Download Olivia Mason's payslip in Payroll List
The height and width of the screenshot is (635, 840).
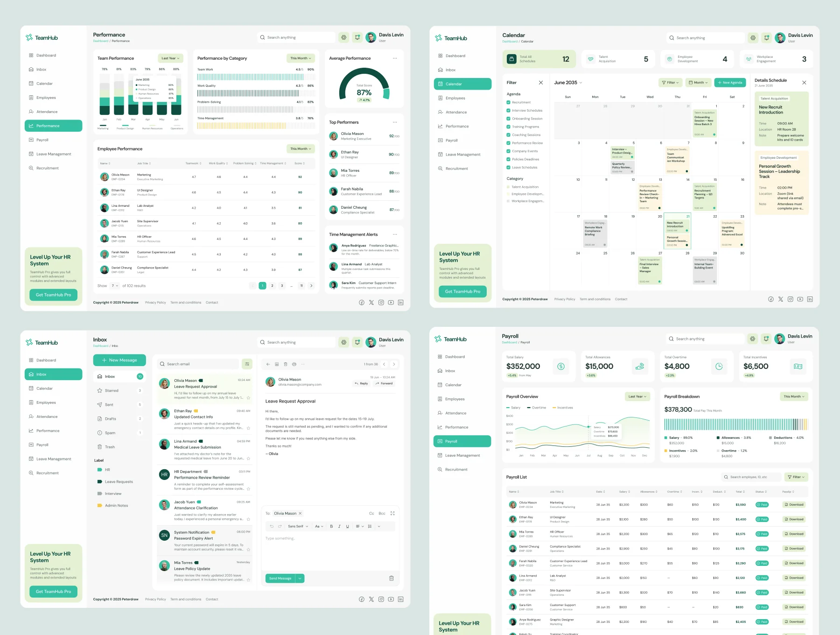click(x=794, y=505)
